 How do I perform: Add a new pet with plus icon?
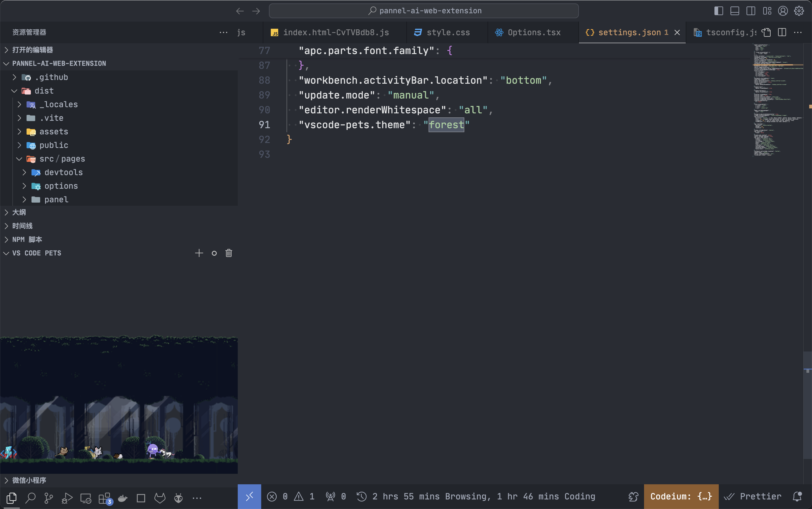pos(199,253)
